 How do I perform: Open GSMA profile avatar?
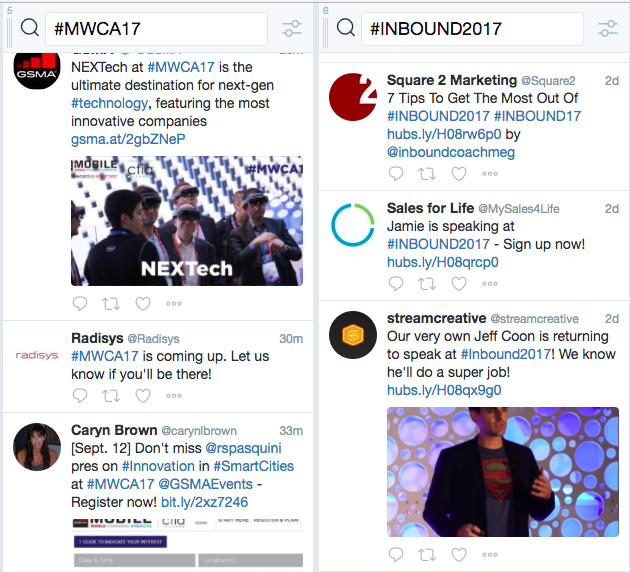click(37, 70)
